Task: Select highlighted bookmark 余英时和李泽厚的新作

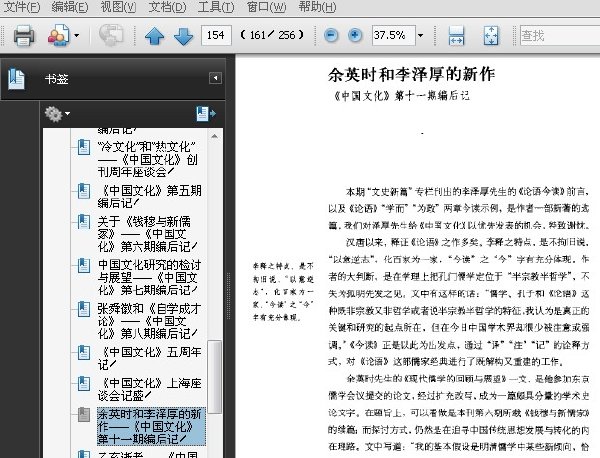Action: pos(150,427)
